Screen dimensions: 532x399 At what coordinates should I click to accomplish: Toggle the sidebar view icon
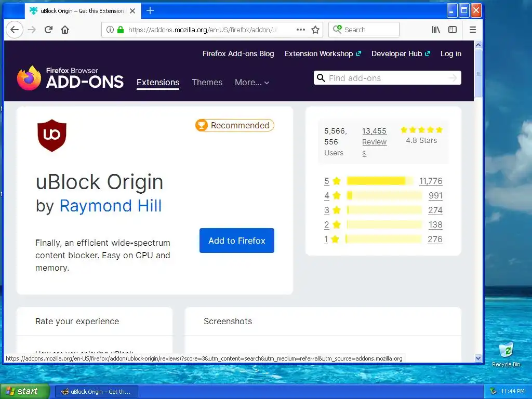(x=453, y=30)
